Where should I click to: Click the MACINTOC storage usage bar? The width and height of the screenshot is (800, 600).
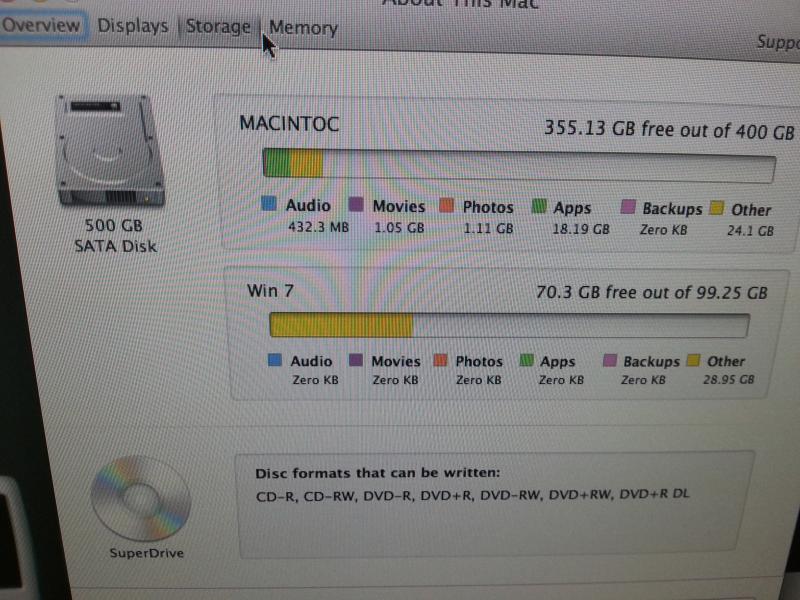(518, 165)
